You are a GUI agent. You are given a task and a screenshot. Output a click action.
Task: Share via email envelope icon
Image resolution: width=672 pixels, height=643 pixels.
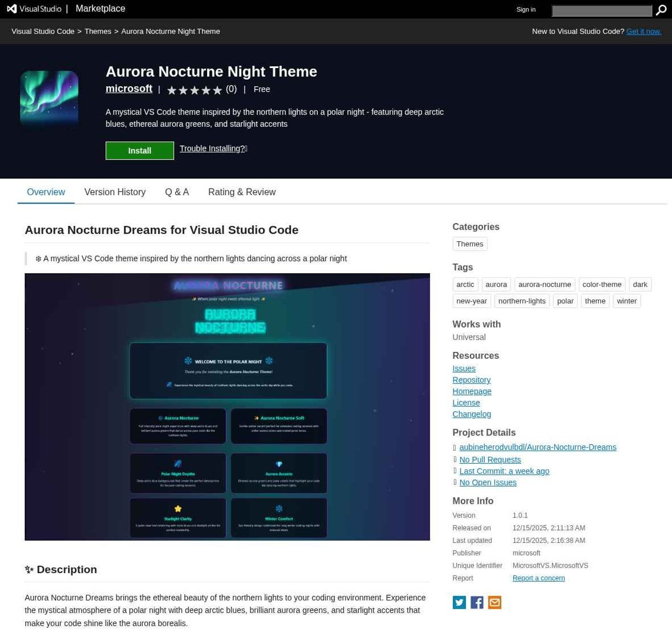[x=494, y=602]
